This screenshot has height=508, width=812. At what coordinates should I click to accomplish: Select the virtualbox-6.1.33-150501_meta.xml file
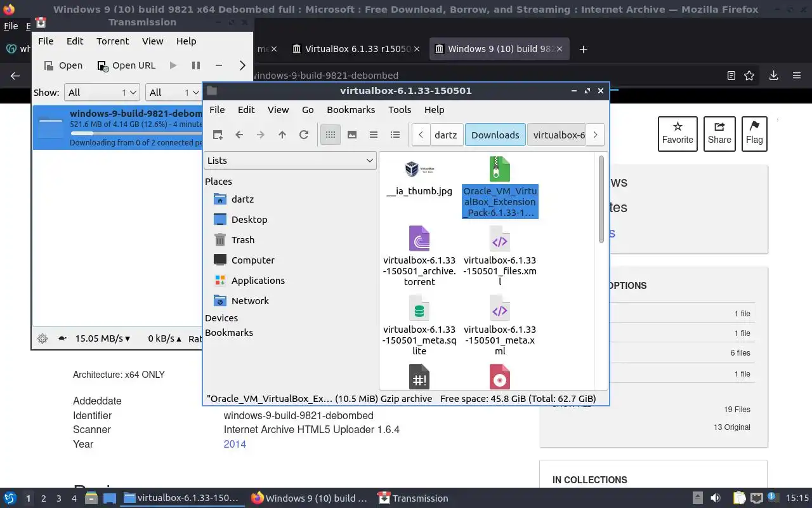point(500,325)
